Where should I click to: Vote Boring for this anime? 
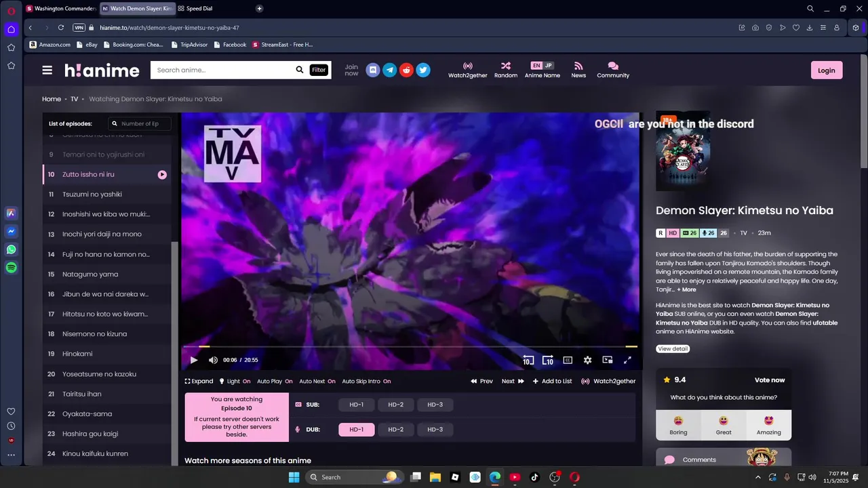tap(678, 426)
